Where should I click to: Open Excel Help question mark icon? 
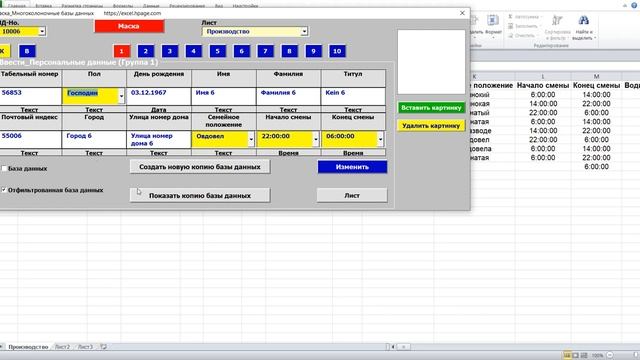634,5
